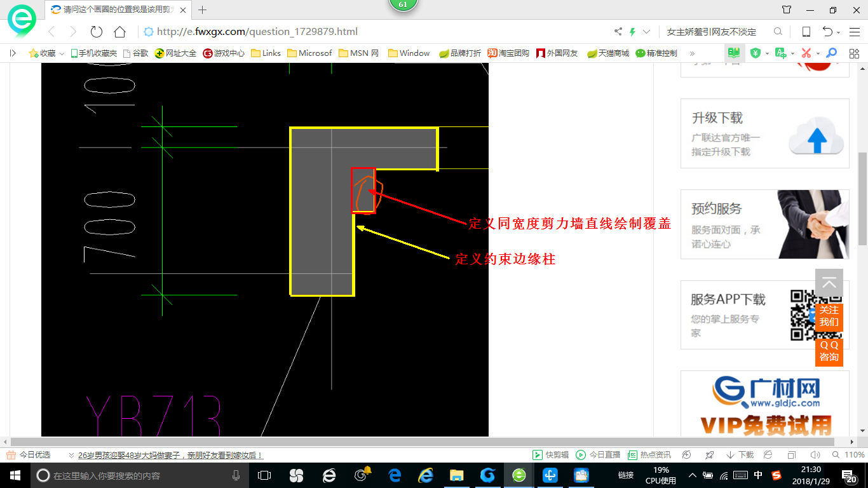This screenshot has width=868, height=488.
Task: Click the undo closed-tab icon
Action: [827, 32]
